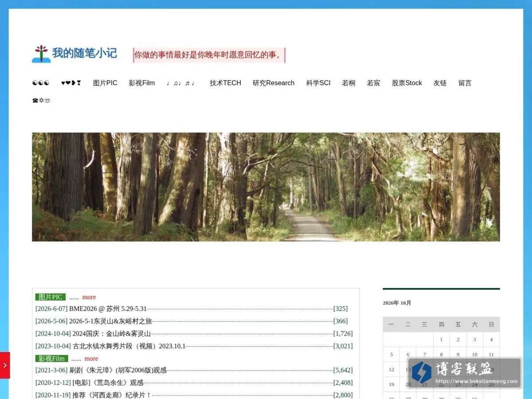
Task: Open post BME2026 @ 苏州 5.29-5.31
Action: [108, 309]
